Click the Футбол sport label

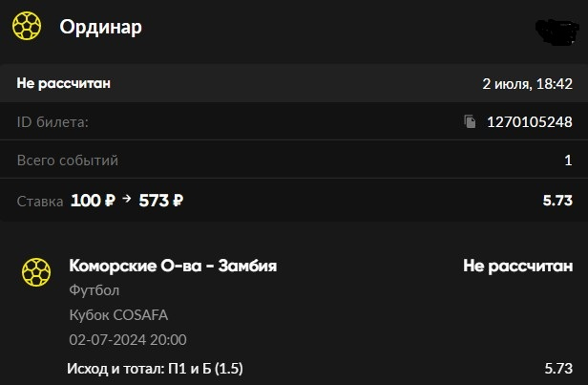coord(94,290)
